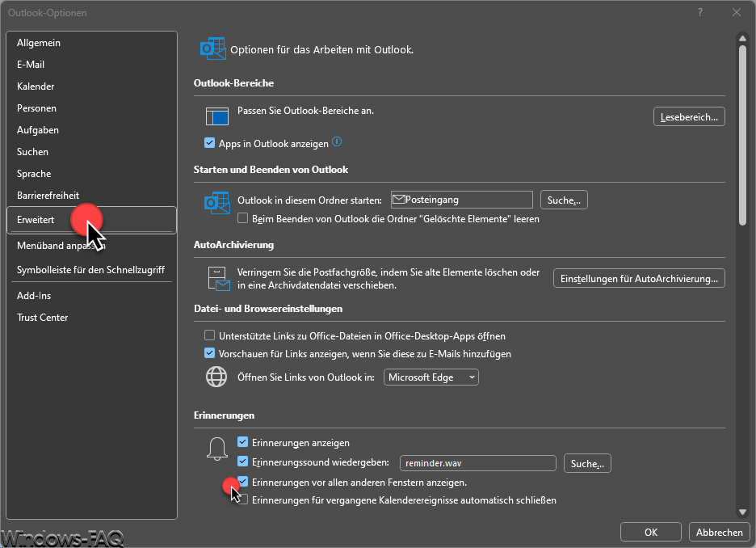Open Barrierefreiheit settings
Screen dimensions: 756x548
click(91, 196)
